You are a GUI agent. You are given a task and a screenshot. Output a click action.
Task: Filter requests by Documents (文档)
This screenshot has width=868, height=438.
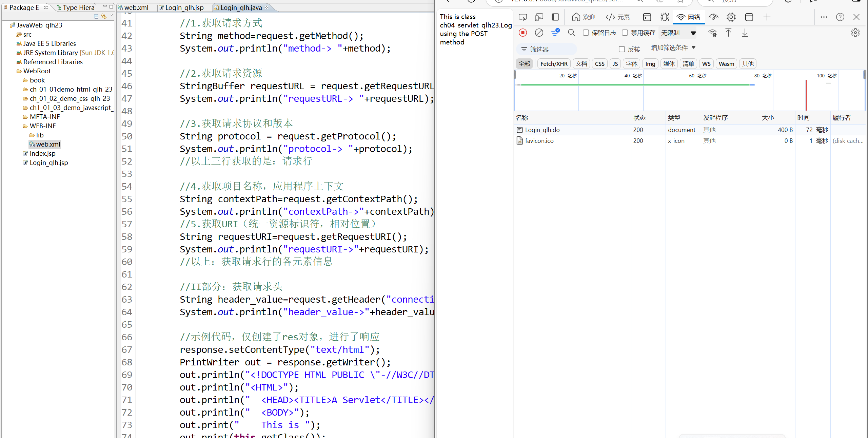coord(581,64)
